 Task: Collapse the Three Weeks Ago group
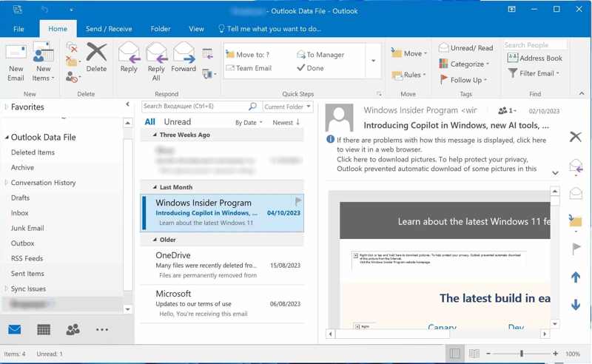(155, 135)
